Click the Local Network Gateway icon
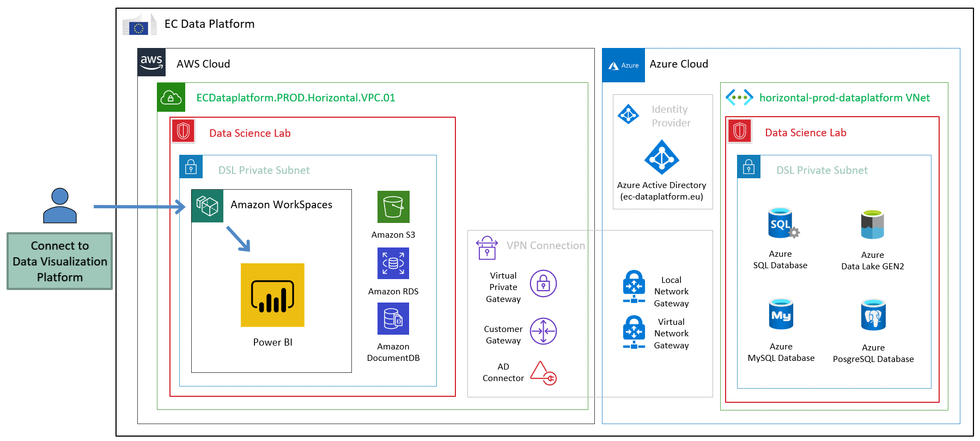 tap(634, 287)
